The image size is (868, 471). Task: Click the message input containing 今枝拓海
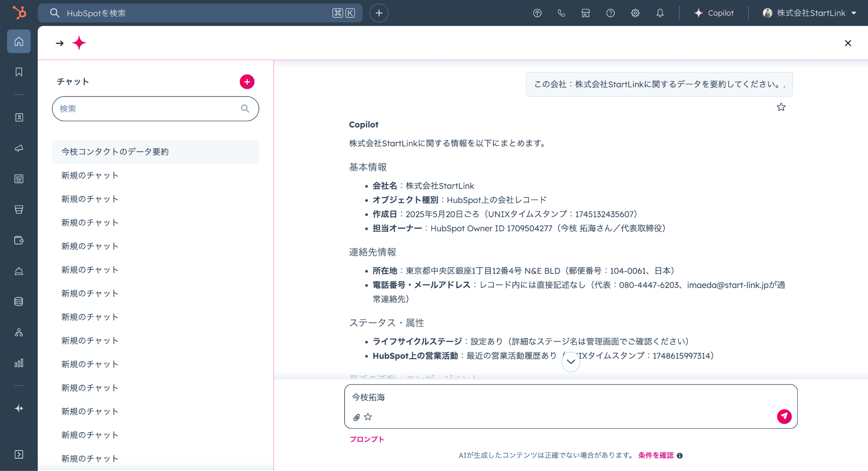pyautogui.click(x=570, y=397)
